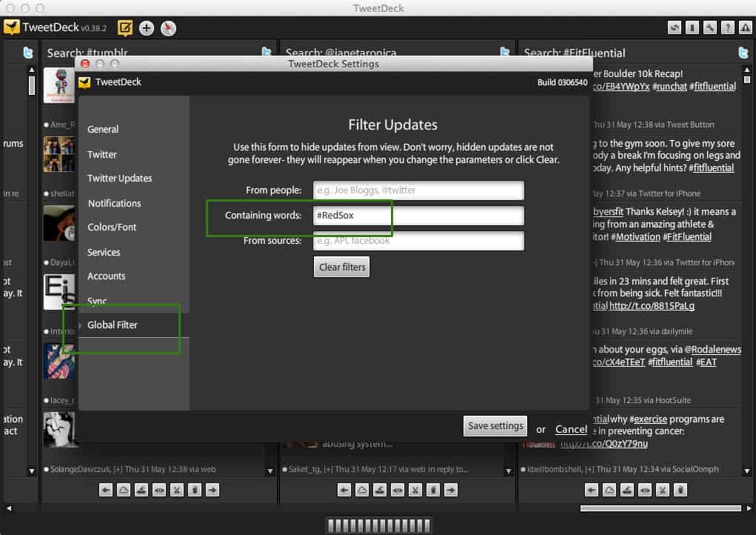The height and width of the screenshot is (535, 756).
Task: Move the @janetaronica column right with arrow button
Action: pos(450,490)
